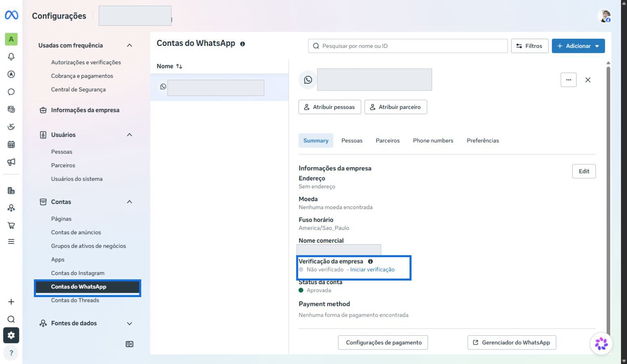
Task: Open Grupos de ativos de negócios
Action: coord(88,246)
